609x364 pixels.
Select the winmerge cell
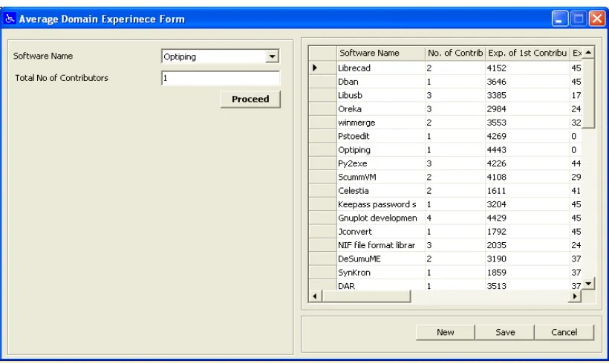point(380,123)
